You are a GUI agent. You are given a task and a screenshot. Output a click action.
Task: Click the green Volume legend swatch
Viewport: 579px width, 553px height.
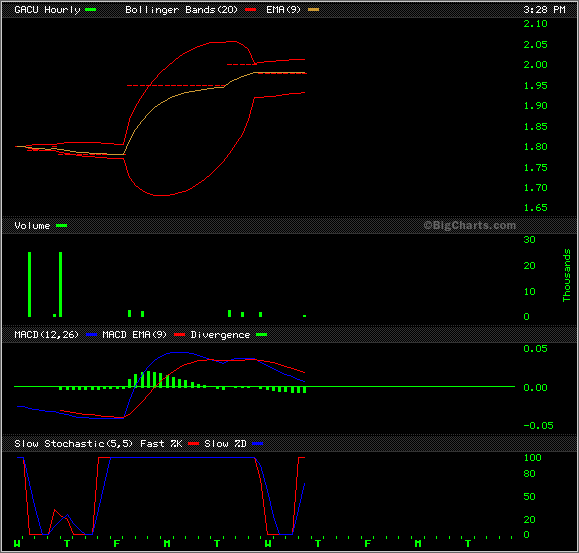61,226
